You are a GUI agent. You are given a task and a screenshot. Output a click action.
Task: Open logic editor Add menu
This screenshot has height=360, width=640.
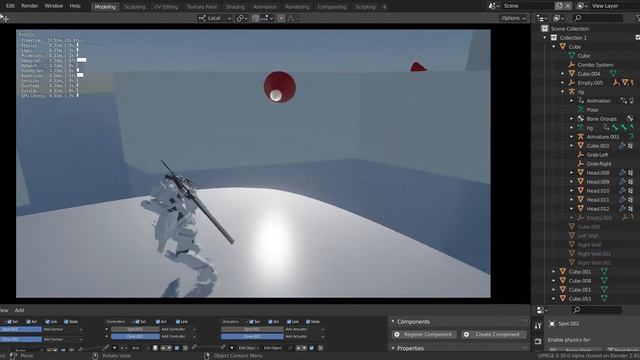[x=19, y=311]
